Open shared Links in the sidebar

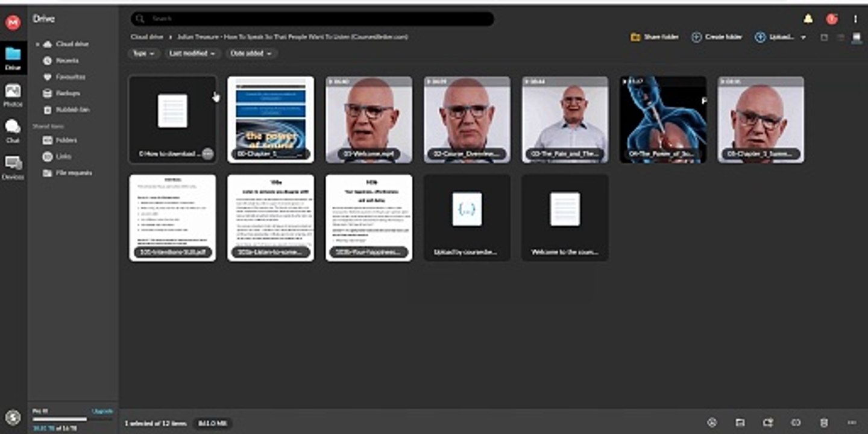[x=57, y=156]
